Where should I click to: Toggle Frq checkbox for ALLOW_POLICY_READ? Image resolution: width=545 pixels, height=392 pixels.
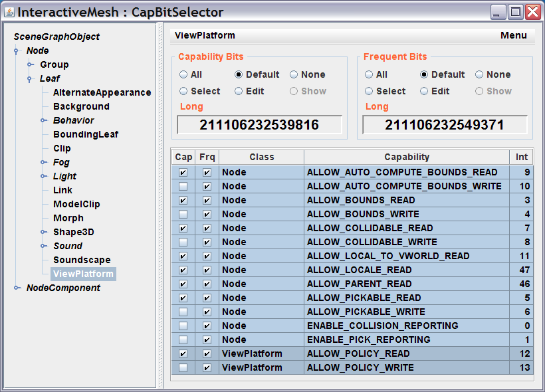(207, 353)
